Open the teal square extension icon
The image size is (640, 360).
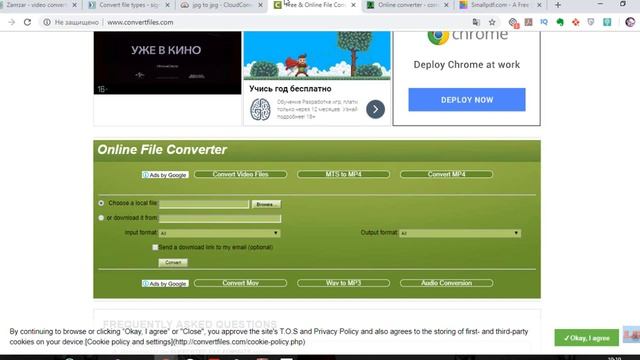[x=607, y=22]
